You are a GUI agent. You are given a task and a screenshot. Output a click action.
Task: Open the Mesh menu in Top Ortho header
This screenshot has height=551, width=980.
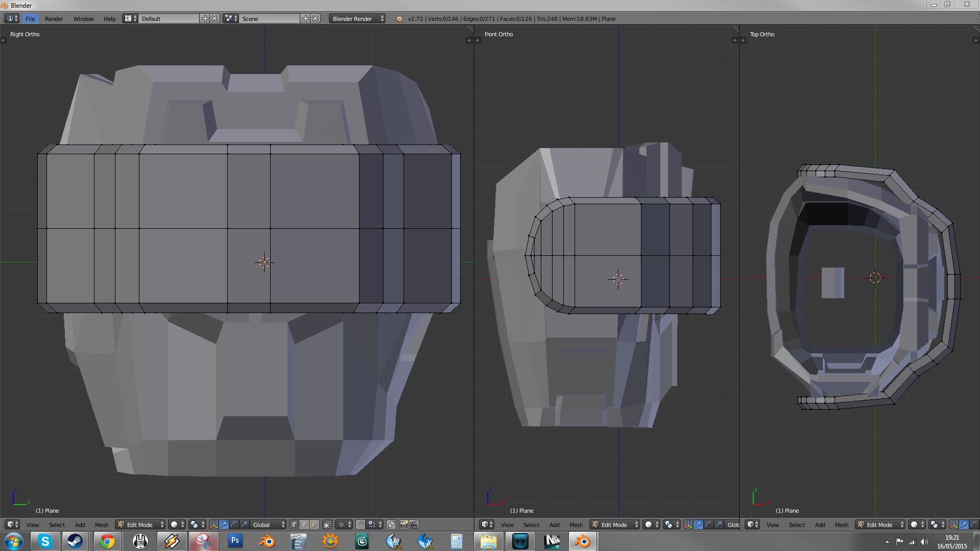[841, 524]
